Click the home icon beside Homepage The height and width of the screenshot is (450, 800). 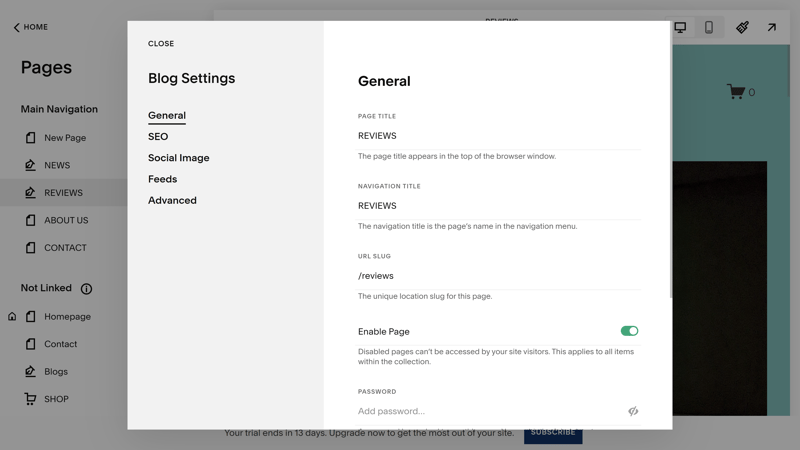click(x=12, y=316)
